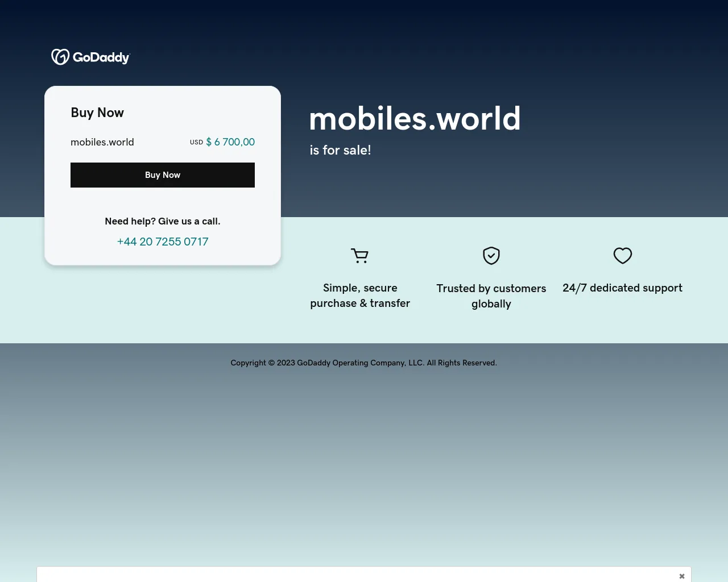Dismiss the bottom banner with X
The height and width of the screenshot is (582, 728).
[x=681, y=576]
